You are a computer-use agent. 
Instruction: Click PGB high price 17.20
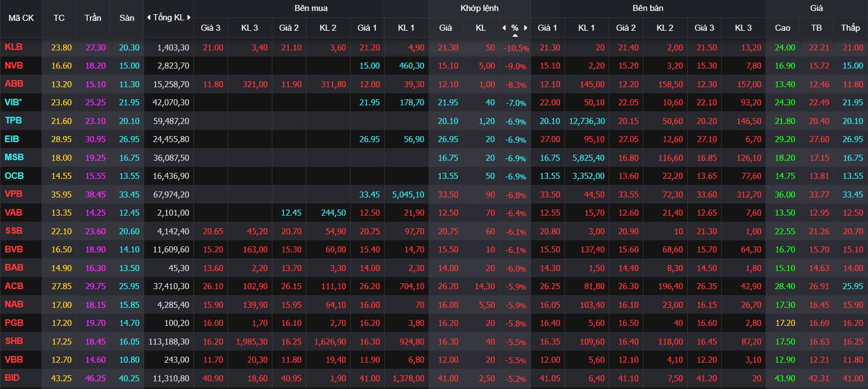[785, 323]
